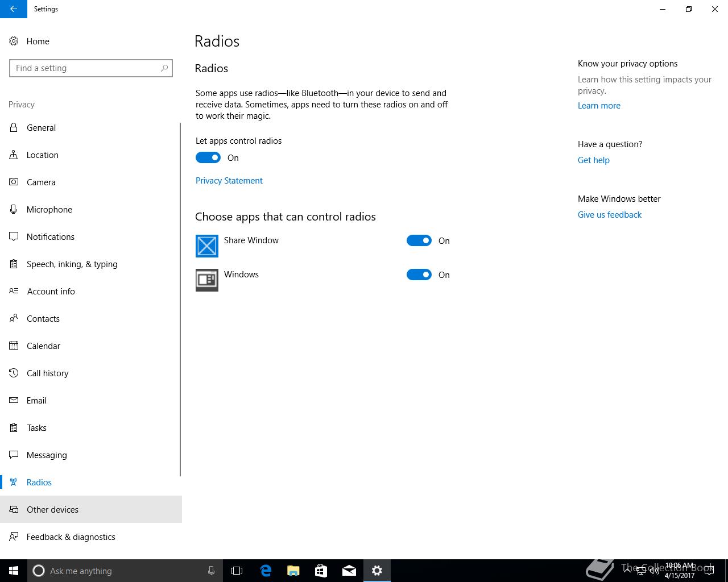Click the Settings gear on taskbar

pyautogui.click(x=377, y=571)
